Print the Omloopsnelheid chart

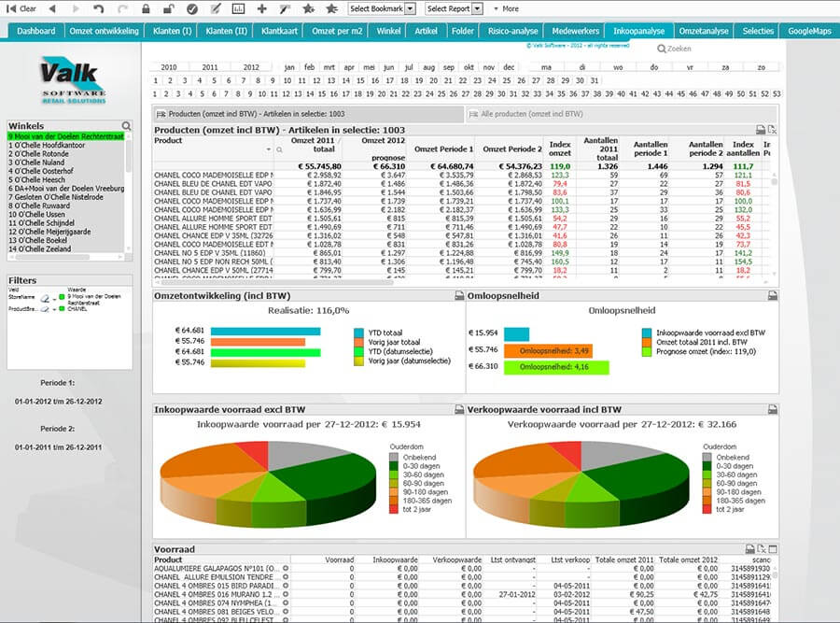pyautogui.click(x=773, y=296)
